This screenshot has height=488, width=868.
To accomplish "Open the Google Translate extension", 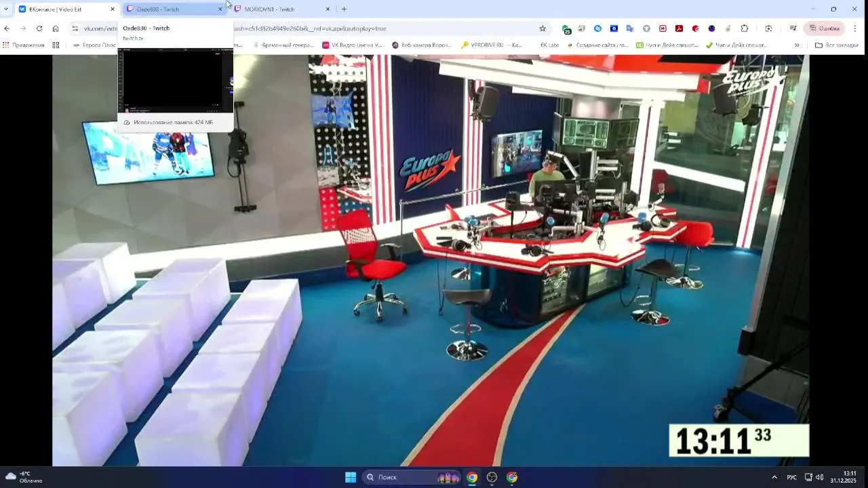I will (x=630, y=28).
